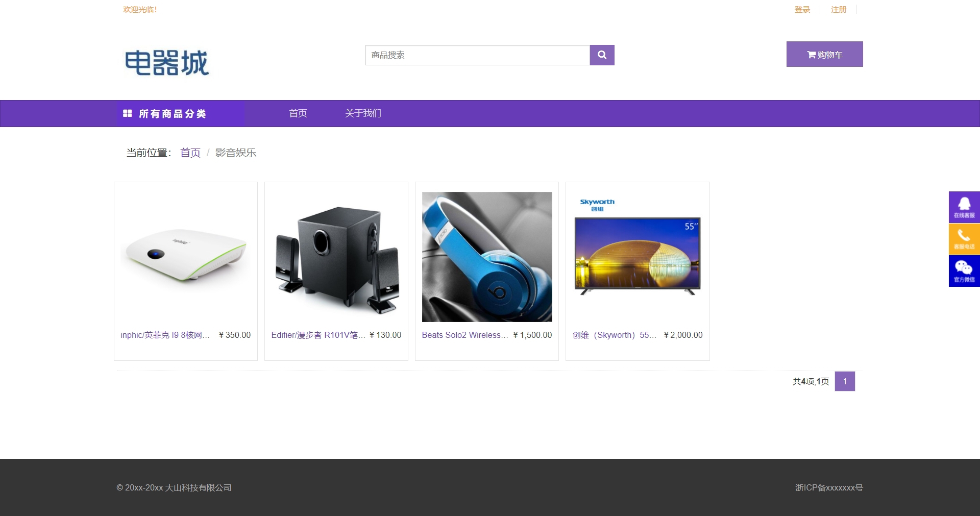The width and height of the screenshot is (980, 516).
Task: Focus the 商品搜索 search field
Action: click(x=478, y=55)
